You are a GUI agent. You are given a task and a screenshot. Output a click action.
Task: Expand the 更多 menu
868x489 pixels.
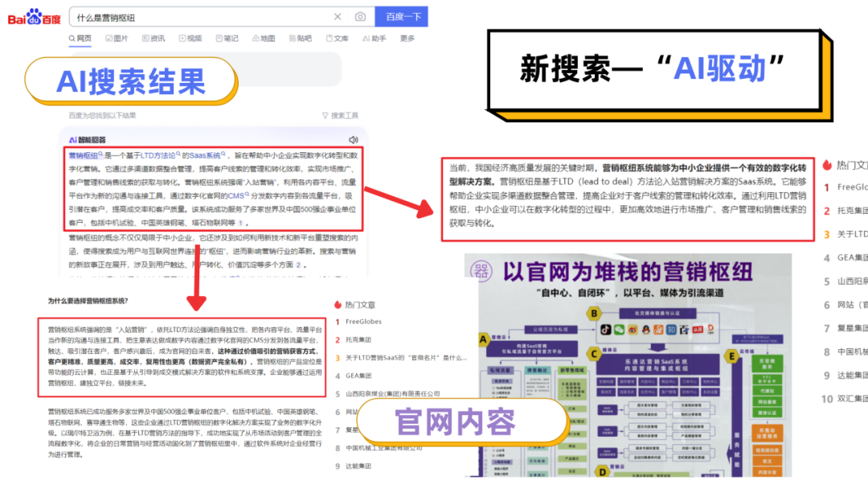click(x=407, y=39)
